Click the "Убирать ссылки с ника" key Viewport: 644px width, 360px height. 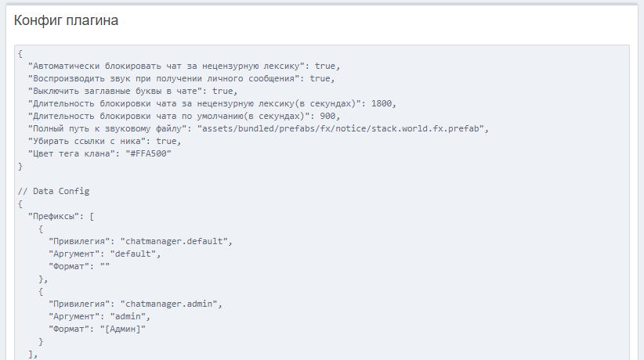click(x=89, y=141)
